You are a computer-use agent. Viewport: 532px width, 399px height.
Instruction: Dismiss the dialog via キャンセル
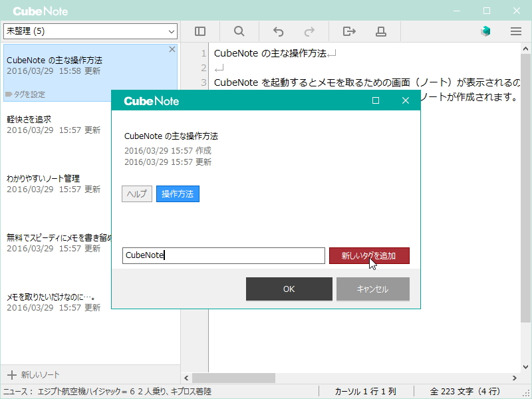pos(372,289)
